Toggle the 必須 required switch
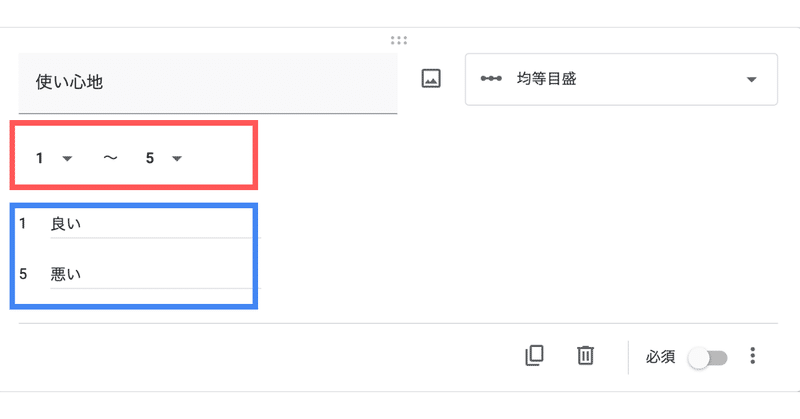This screenshot has height=419, width=800. [707, 358]
